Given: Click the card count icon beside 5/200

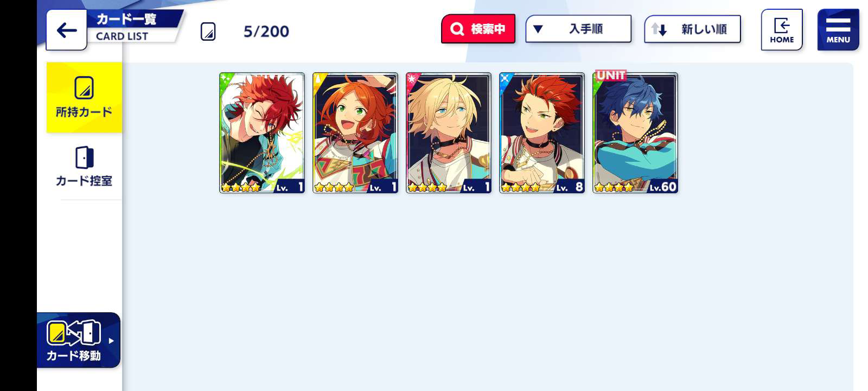Looking at the screenshot, I should (208, 31).
